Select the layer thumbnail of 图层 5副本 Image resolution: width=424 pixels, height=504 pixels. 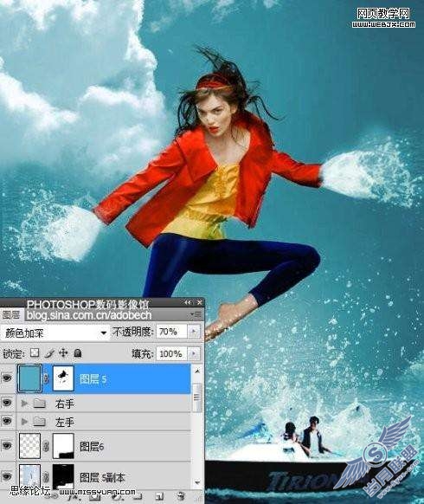pyautogui.click(x=30, y=476)
